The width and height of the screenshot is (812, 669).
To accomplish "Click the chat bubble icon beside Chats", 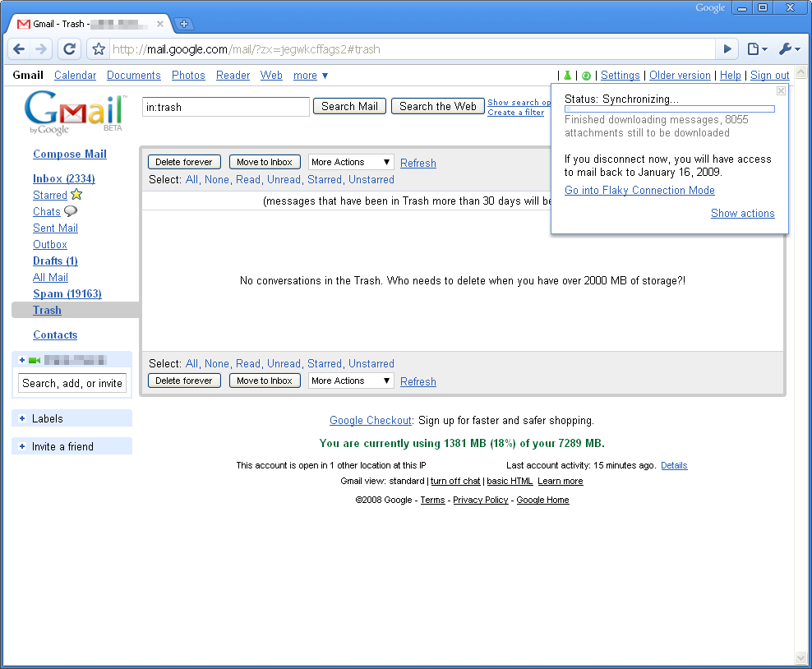I will [71, 211].
